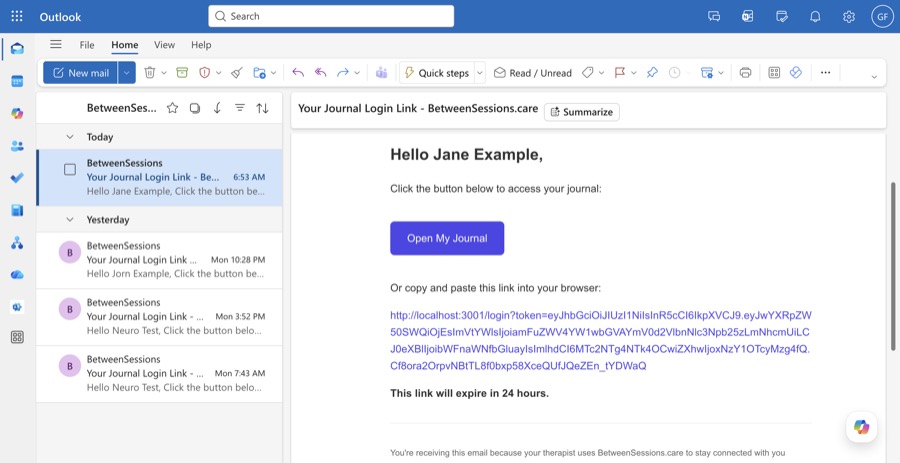The width and height of the screenshot is (900, 463).
Task: Expand the Quick steps dropdown arrow
Action: coord(480,73)
